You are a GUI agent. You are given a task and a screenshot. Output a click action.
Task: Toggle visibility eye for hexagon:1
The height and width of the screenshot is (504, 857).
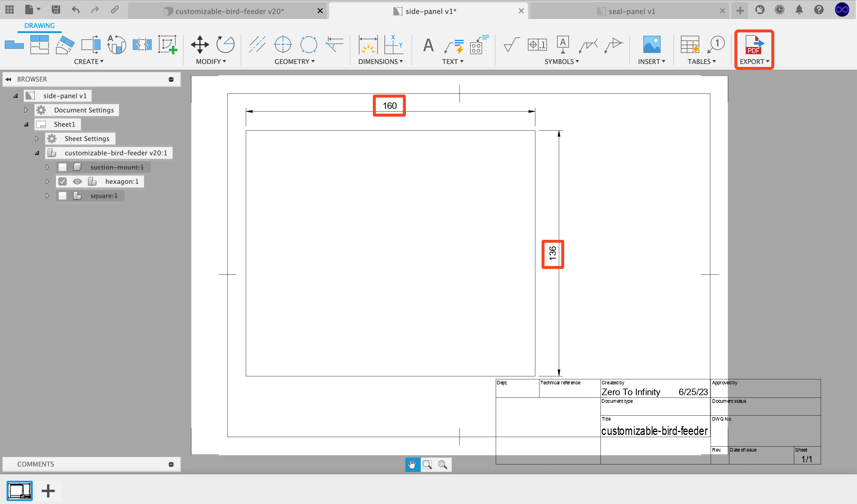pyautogui.click(x=77, y=181)
